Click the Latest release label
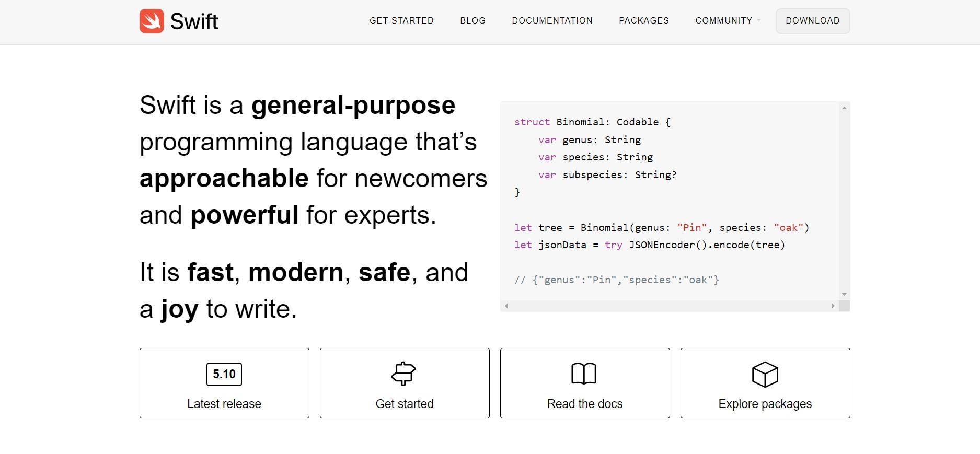 (224, 404)
